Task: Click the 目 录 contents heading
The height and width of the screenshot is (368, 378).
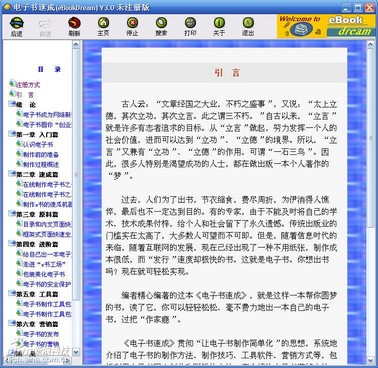Action: (49, 69)
